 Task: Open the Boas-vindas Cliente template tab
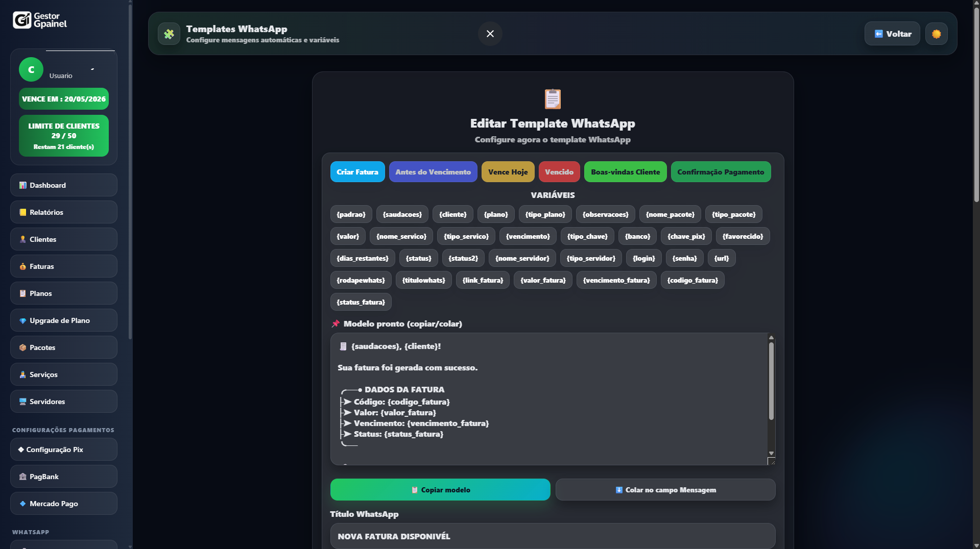[x=625, y=171]
